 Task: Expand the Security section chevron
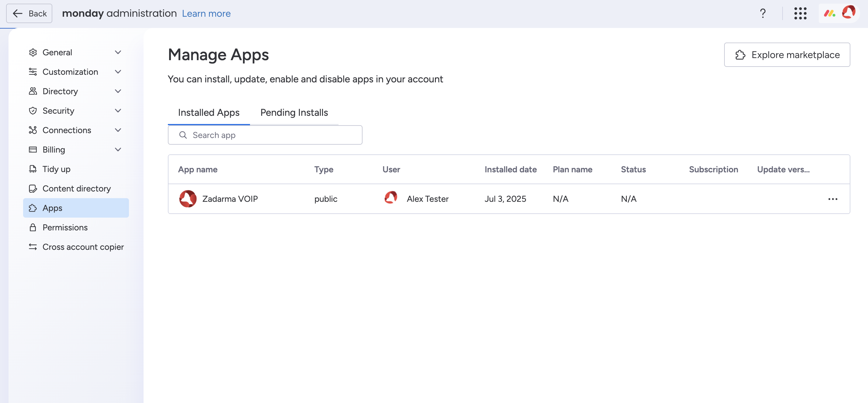[118, 111]
